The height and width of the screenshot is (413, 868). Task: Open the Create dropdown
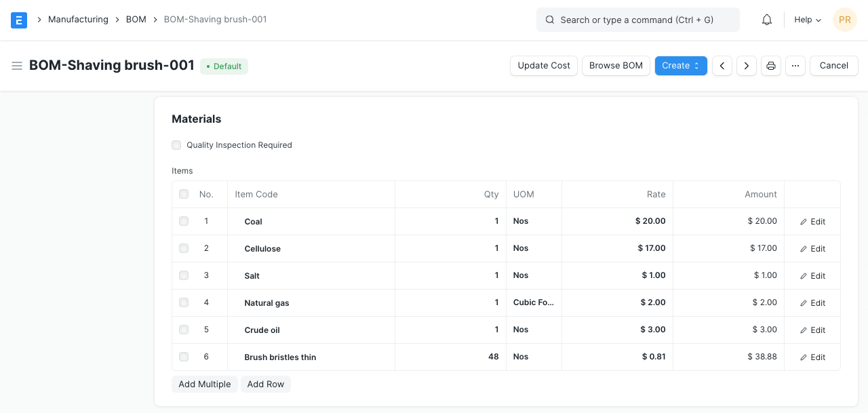coord(680,66)
